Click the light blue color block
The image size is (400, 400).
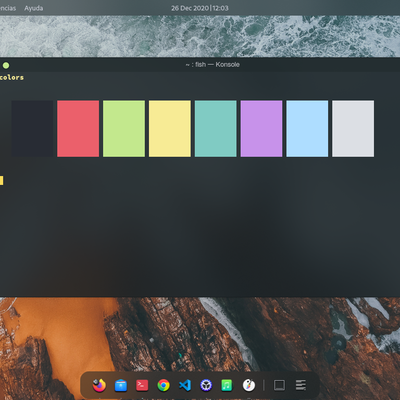[307, 129]
